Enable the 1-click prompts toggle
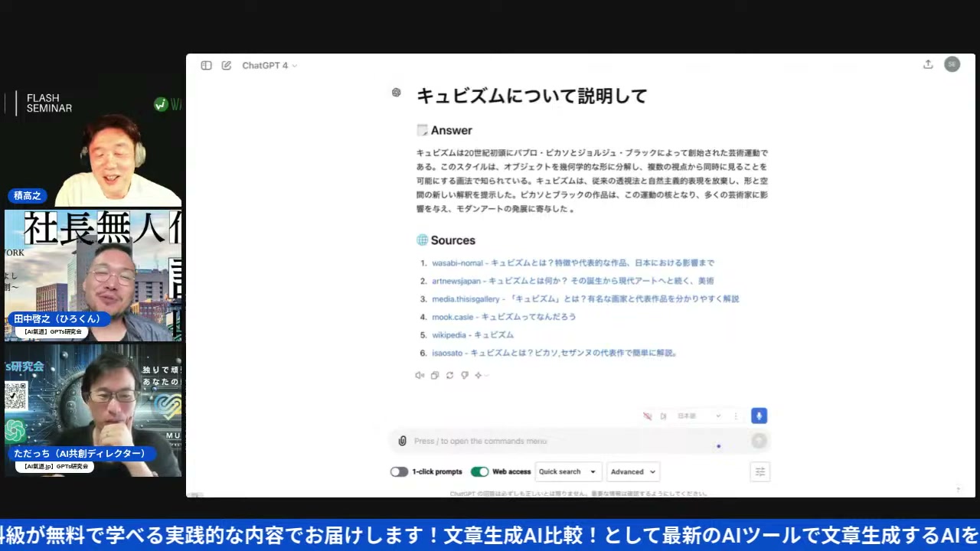The height and width of the screenshot is (551, 980). 399,471
